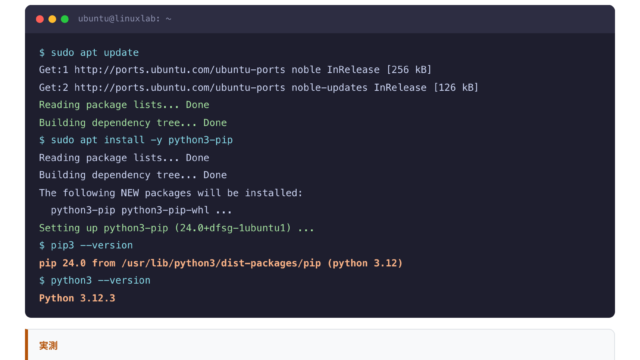Viewport: 640px width, 360px height.
Task: Click the green maximize dot in the terminal header
Action: click(x=64, y=19)
